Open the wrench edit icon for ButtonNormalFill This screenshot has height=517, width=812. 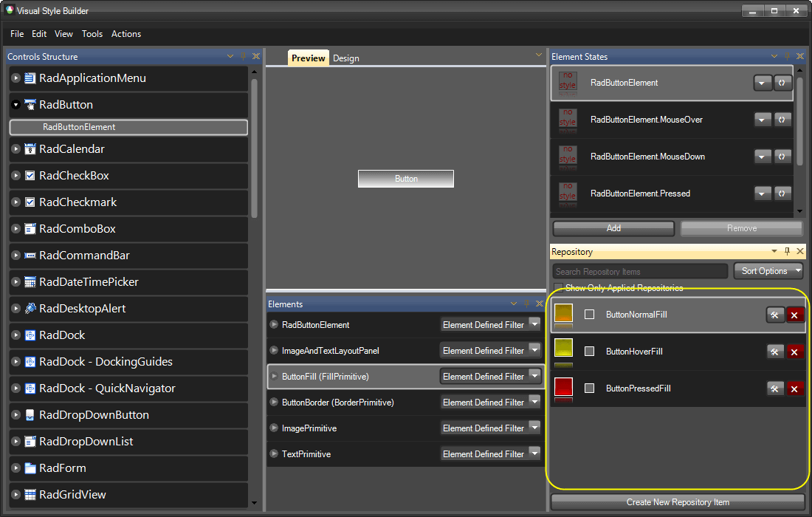(775, 315)
